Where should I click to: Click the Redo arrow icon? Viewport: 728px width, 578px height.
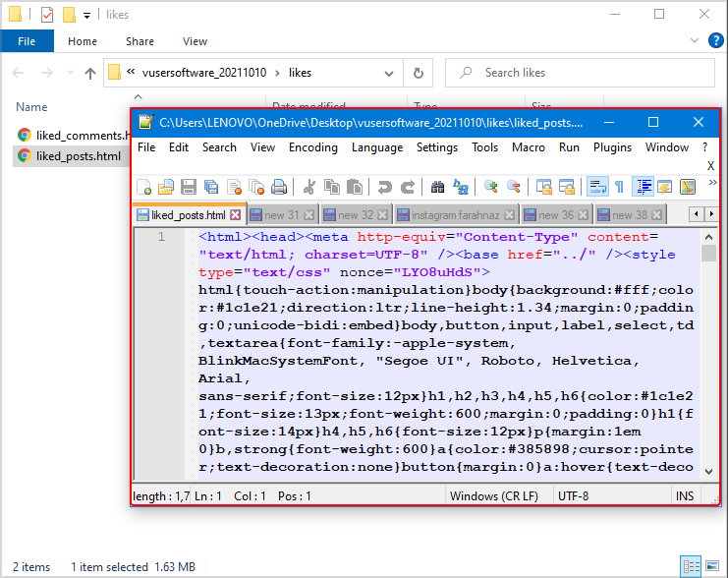coord(407,187)
